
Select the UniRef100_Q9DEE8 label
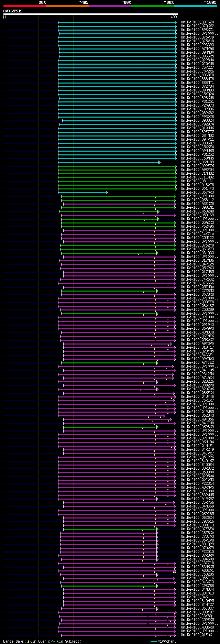coord(197,302)
